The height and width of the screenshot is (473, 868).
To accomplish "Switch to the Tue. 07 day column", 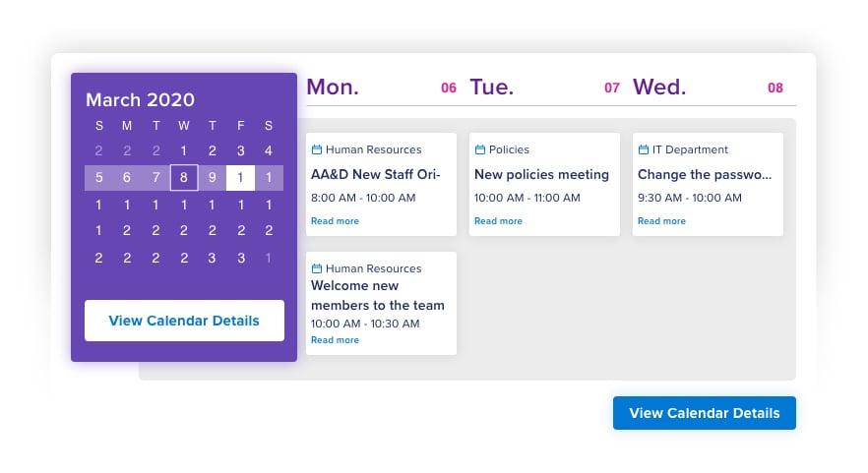I will [x=545, y=88].
